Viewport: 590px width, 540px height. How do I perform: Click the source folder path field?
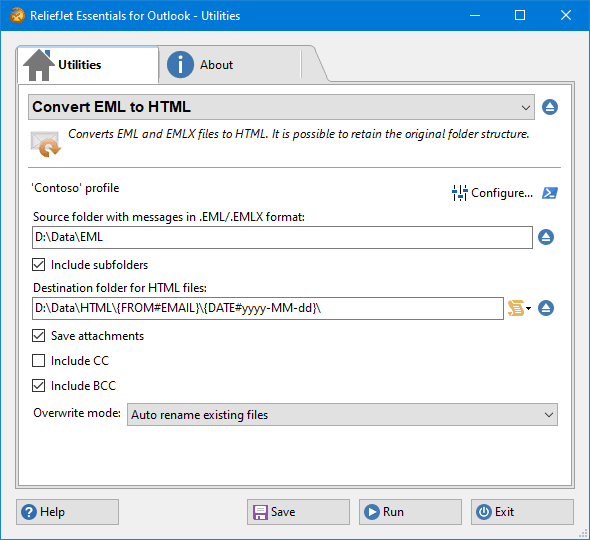pos(282,237)
